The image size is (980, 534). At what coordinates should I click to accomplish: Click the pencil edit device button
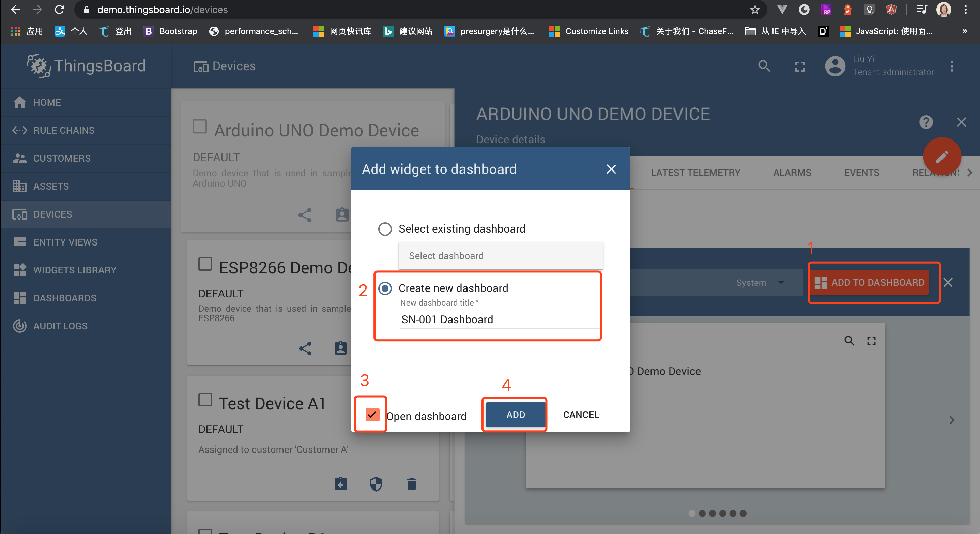tap(941, 157)
